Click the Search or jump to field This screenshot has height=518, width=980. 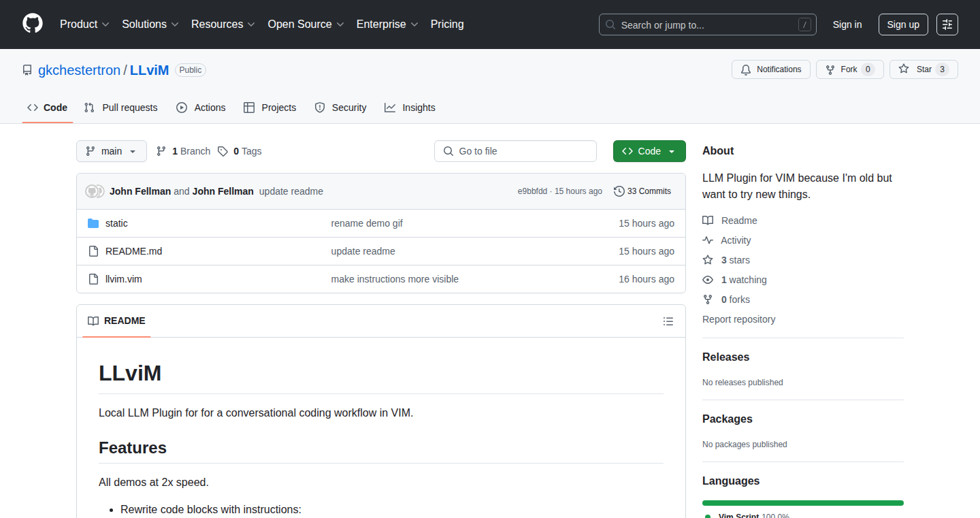[x=708, y=25]
